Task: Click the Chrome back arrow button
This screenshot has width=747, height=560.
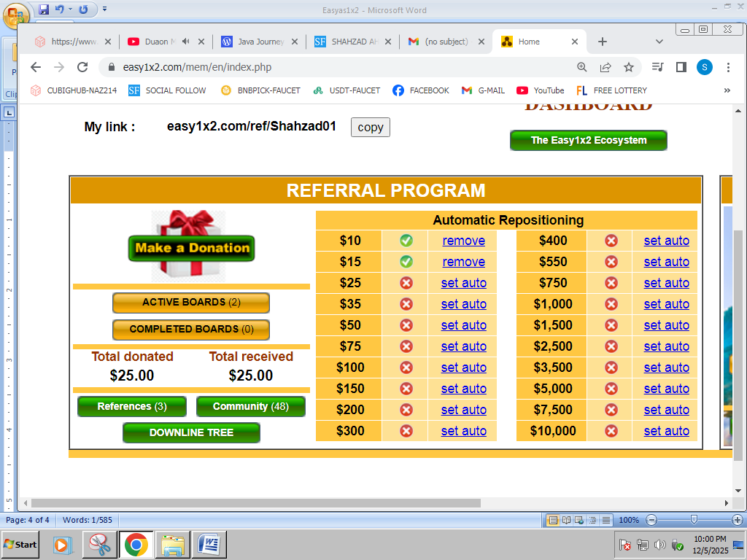Action: (x=36, y=67)
